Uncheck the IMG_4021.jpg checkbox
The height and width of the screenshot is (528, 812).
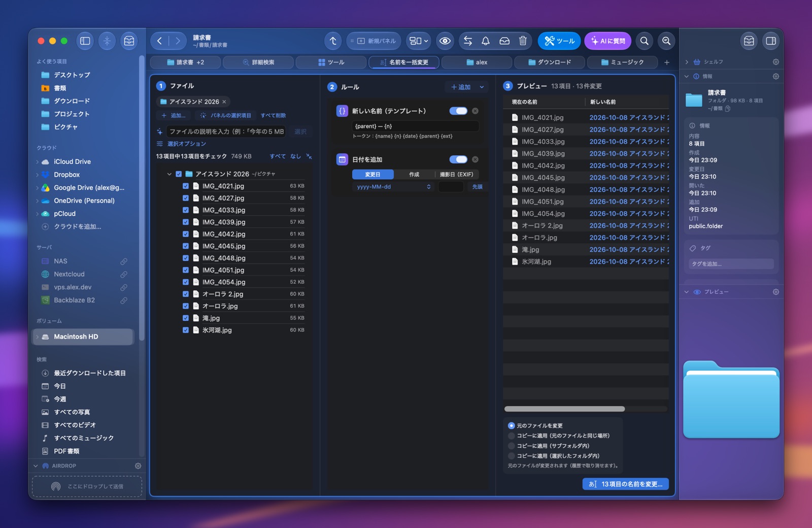186,186
